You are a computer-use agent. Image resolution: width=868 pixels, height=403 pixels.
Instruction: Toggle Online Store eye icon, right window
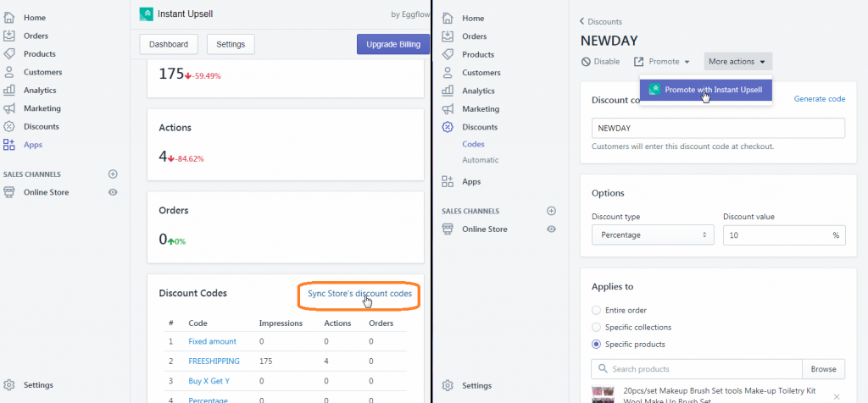(551, 229)
